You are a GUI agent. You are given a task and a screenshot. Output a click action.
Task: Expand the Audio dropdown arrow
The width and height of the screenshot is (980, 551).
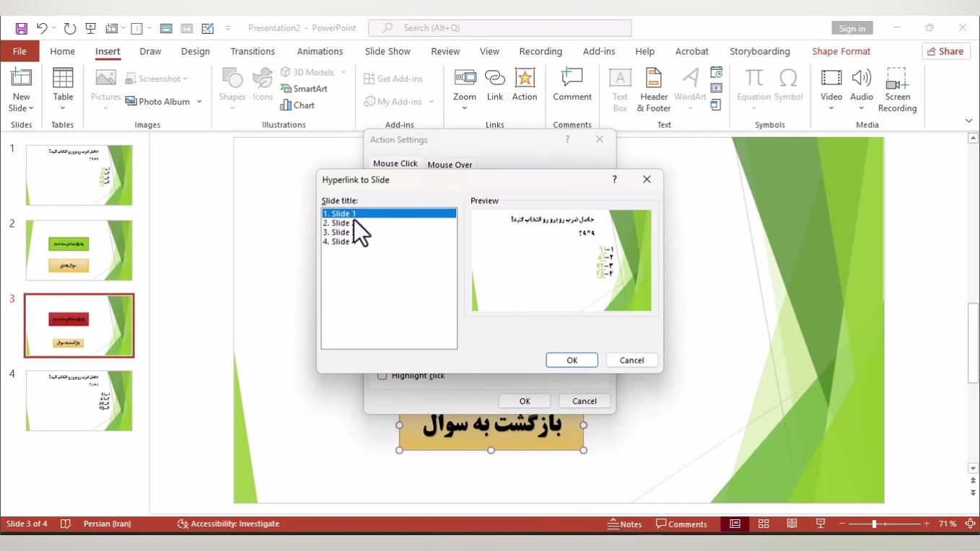[862, 109]
